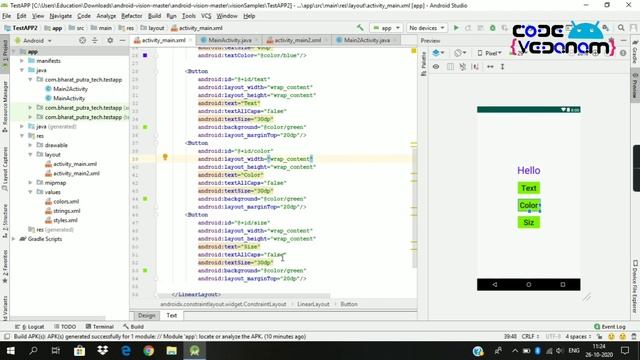Open Dropbox from the taskbar
This screenshot has width=640, height=360.
(x=102, y=351)
